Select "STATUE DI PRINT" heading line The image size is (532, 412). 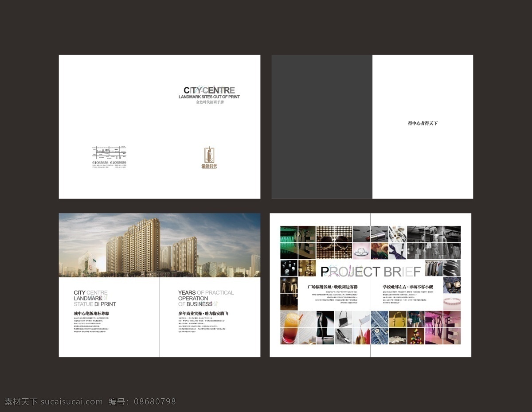coord(95,304)
